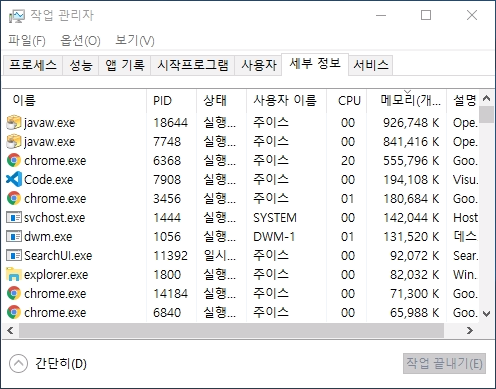Viewport: 496px width, 389px height.
Task: Sort by the CPU column header
Action: (x=346, y=100)
